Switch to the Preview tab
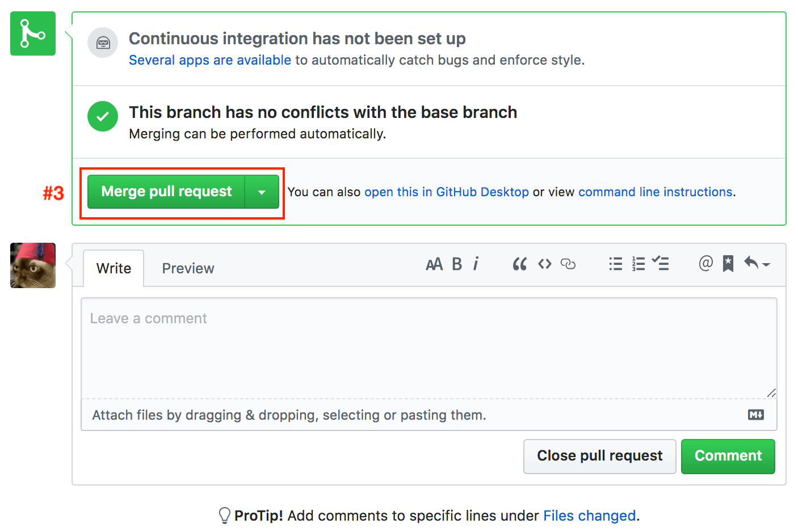 pyautogui.click(x=188, y=268)
